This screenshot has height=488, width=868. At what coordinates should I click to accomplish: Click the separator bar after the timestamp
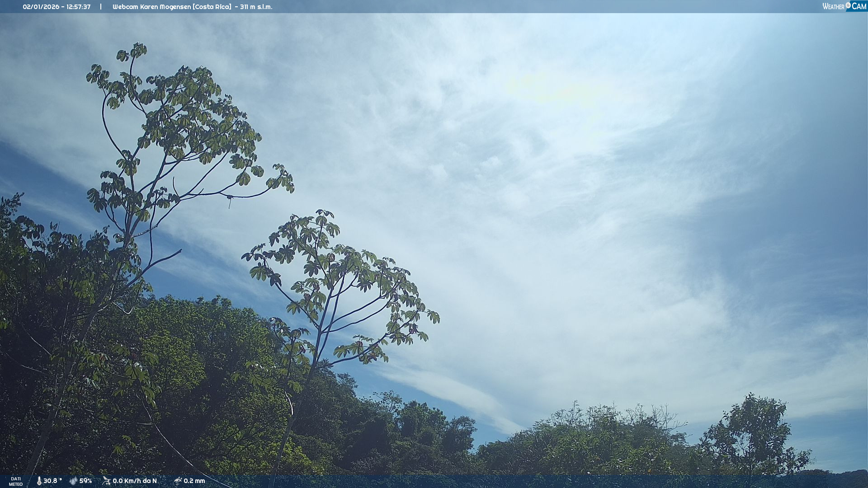point(101,7)
